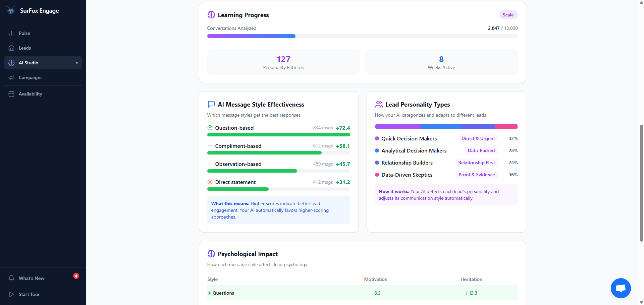Click the Learning Progress brain icon
The height and width of the screenshot is (305, 644).
coord(211,15)
